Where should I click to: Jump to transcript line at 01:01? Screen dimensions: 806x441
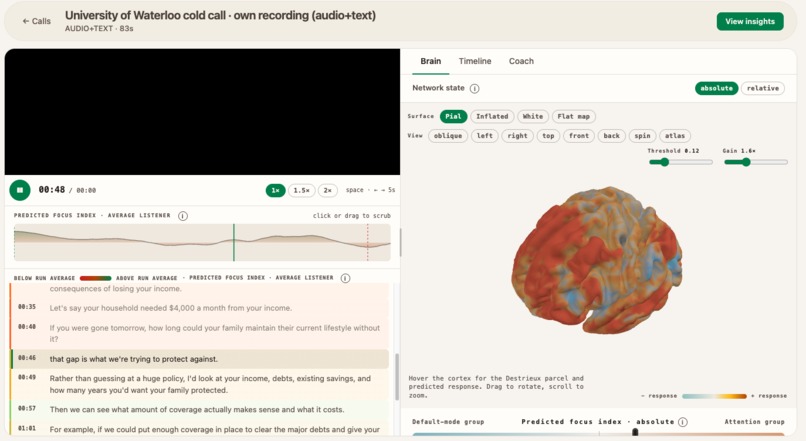[x=199, y=429]
